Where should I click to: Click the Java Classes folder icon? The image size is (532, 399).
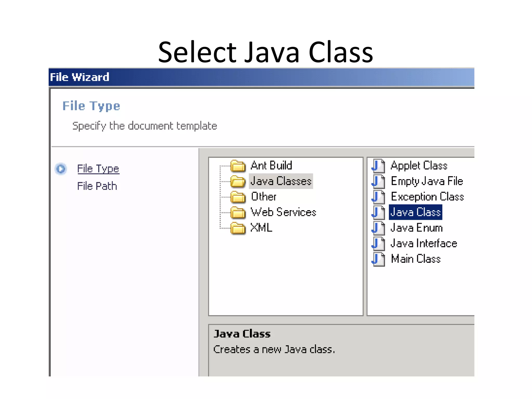point(238,182)
